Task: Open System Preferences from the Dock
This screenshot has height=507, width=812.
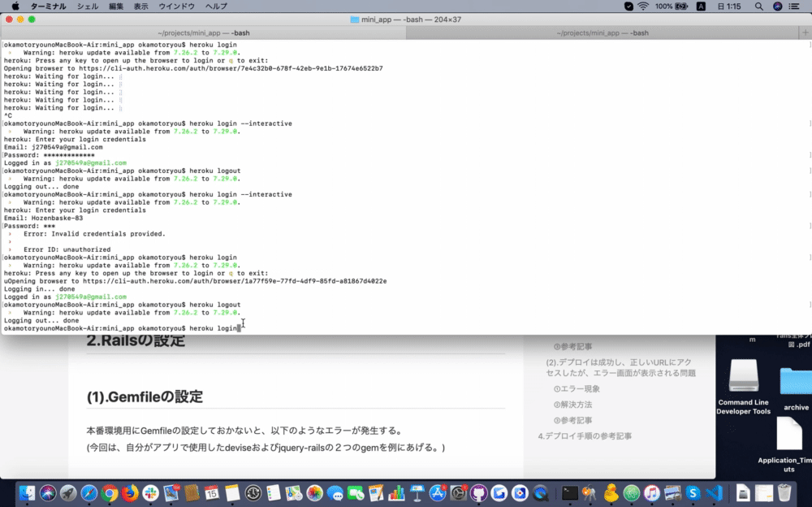Action: [458, 492]
